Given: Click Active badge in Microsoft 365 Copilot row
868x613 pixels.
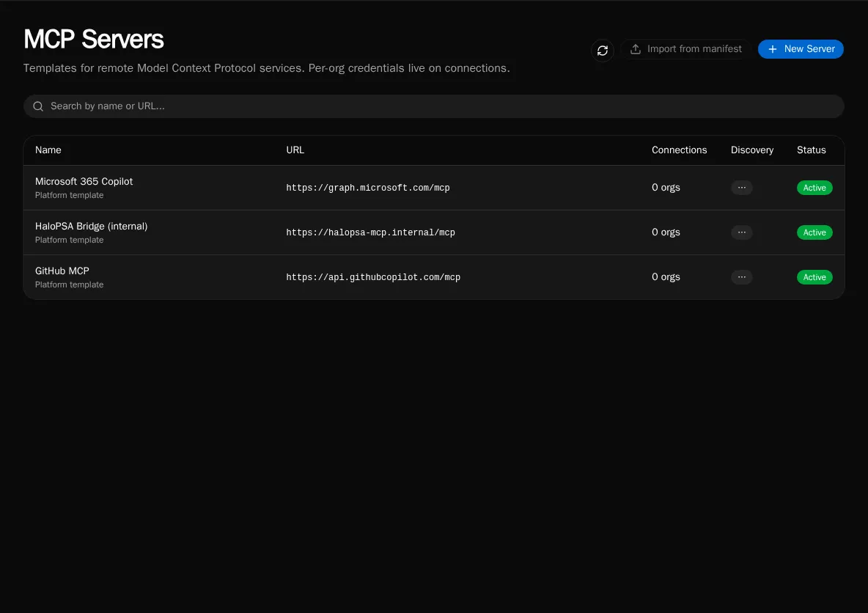Looking at the screenshot, I should (x=814, y=188).
